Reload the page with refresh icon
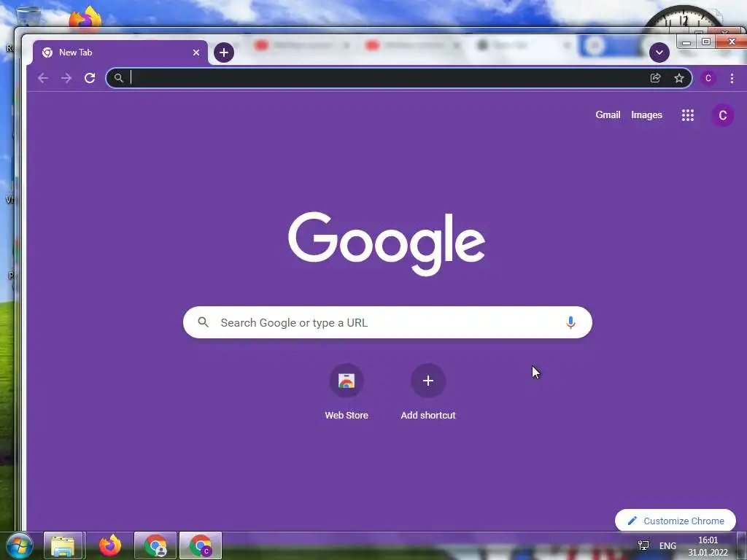747x560 pixels. point(90,78)
